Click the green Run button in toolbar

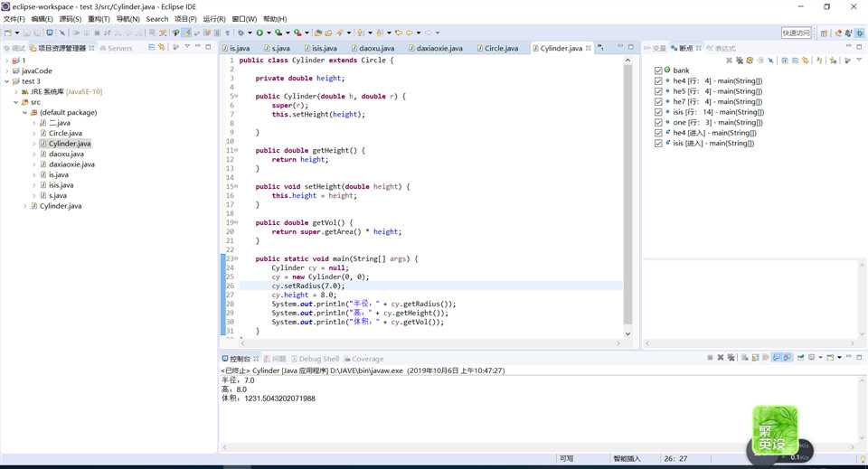click(259, 33)
